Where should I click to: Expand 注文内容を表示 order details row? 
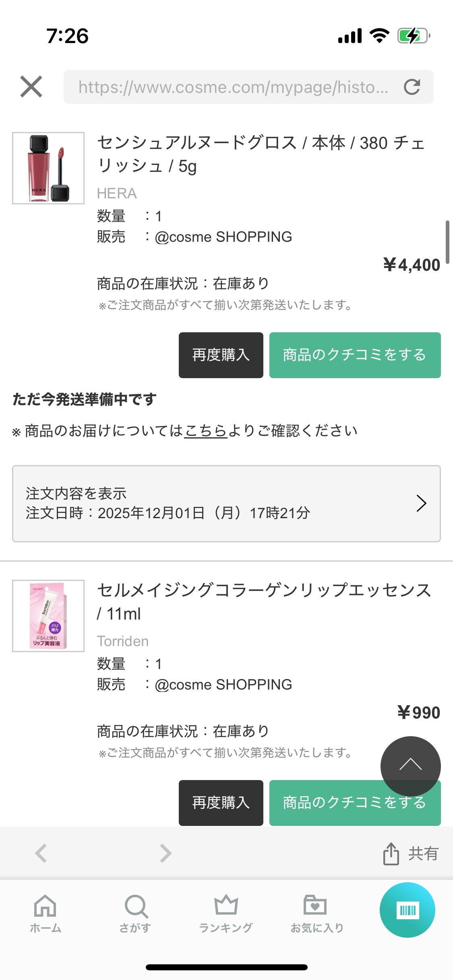[226, 504]
